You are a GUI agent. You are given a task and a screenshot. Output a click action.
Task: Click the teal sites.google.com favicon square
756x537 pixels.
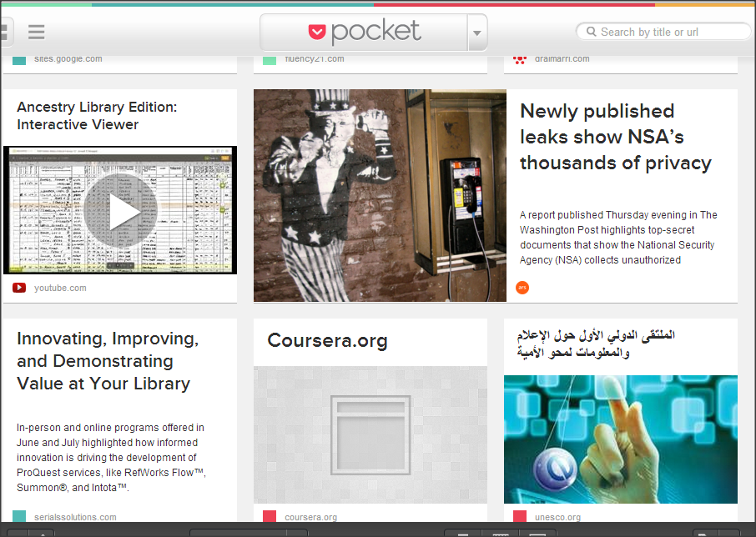19,60
